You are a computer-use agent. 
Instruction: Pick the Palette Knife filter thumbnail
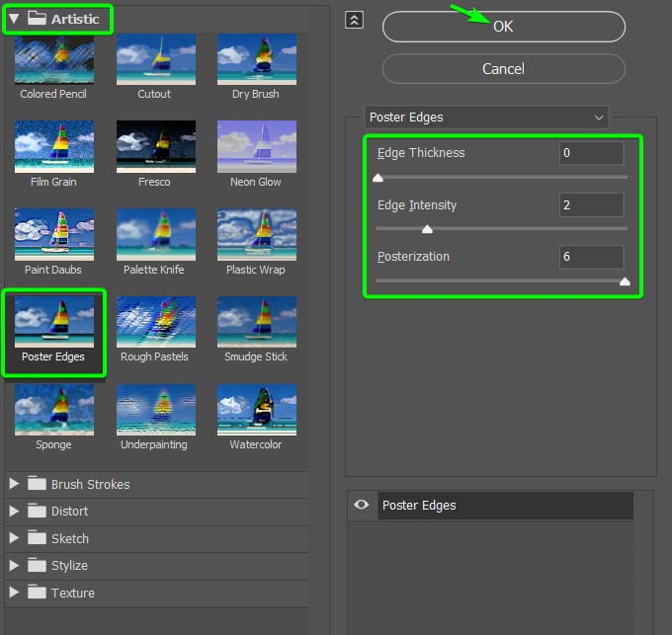point(156,235)
